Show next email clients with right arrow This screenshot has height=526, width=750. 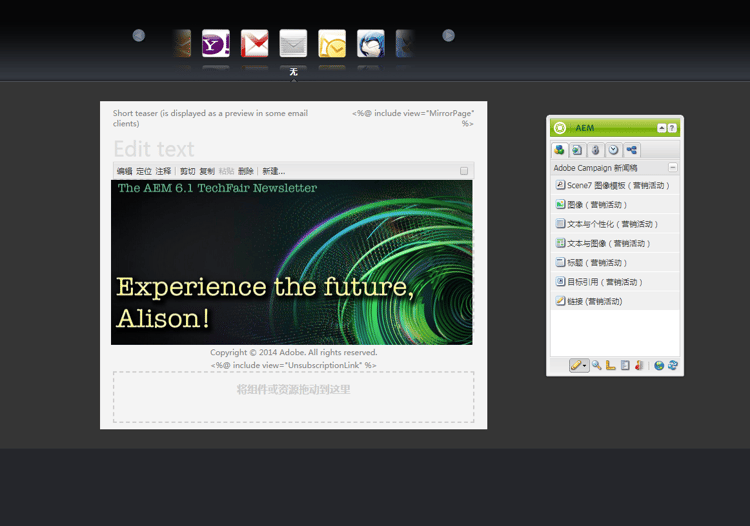tap(448, 35)
